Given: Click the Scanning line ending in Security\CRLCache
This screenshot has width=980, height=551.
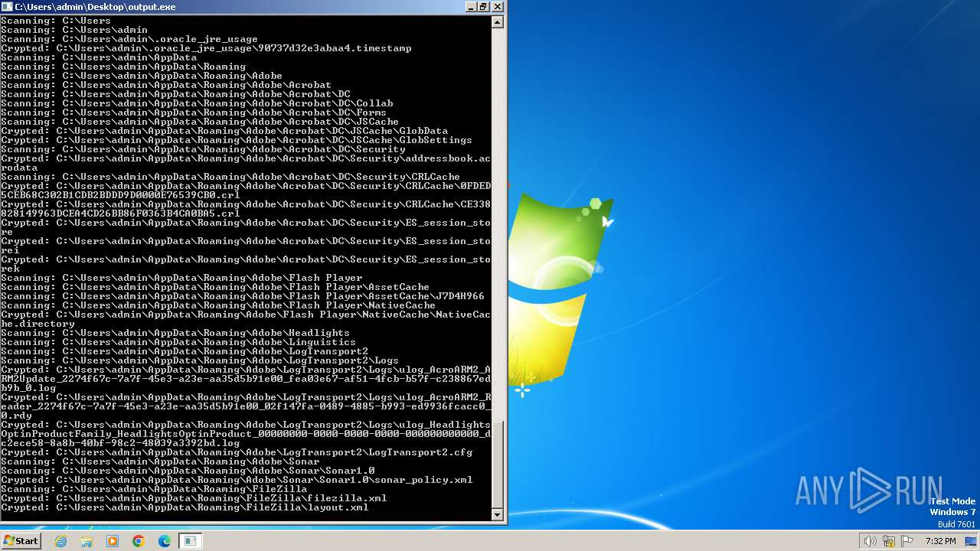Looking at the screenshot, I should coord(230,177).
